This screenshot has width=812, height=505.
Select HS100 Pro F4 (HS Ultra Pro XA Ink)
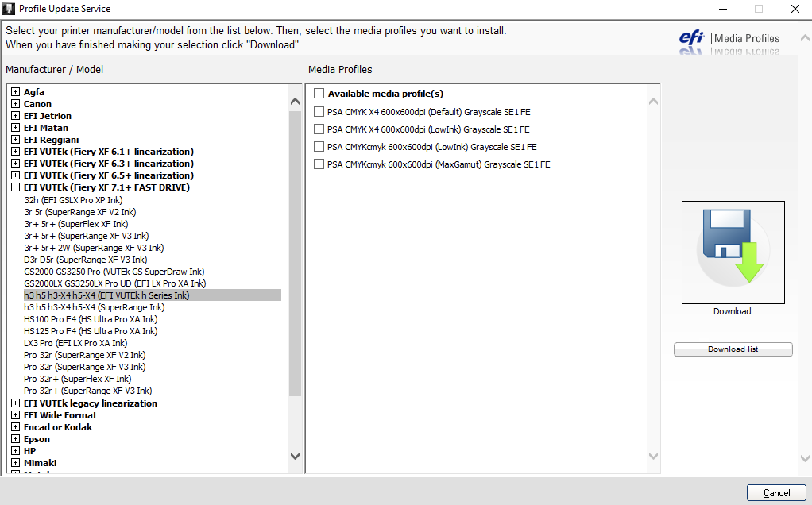pos(91,319)
